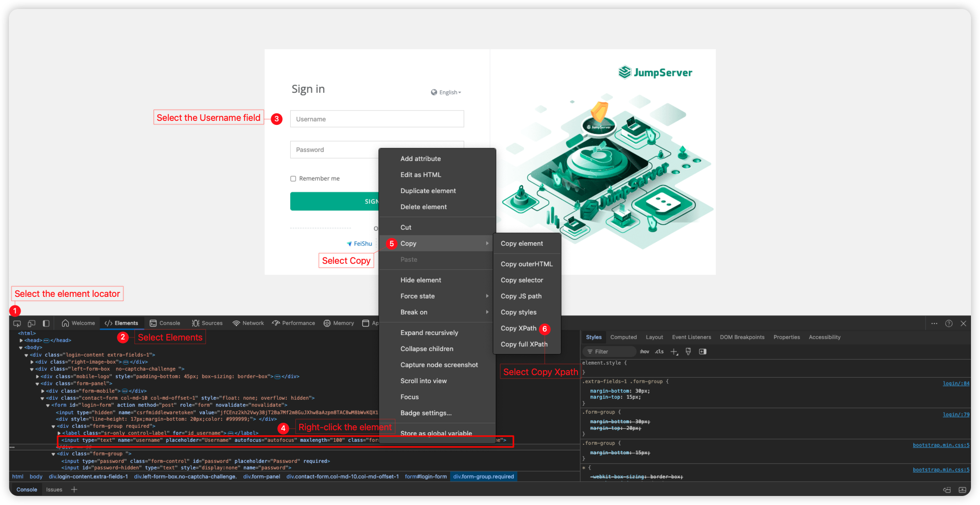Expand the right-image-box div node
The height and width of the screenshot is (505, 980).
[x=32, y=362]
